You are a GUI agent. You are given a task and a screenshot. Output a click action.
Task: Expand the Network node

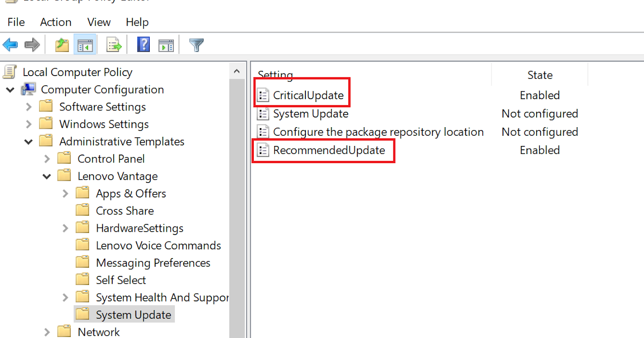point(47,332)
